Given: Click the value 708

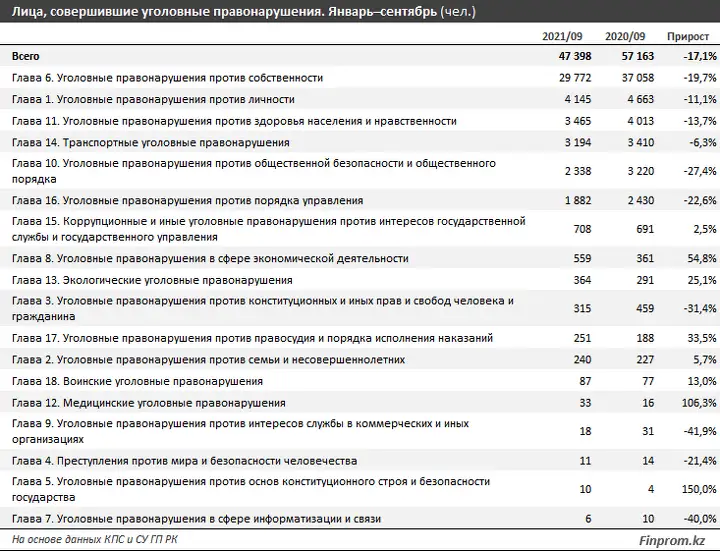Looking at the screenshot, I should click(x=582, y=229).
